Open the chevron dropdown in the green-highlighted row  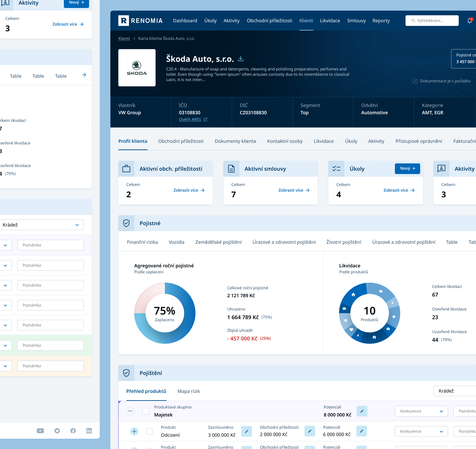tap(6, 345)
